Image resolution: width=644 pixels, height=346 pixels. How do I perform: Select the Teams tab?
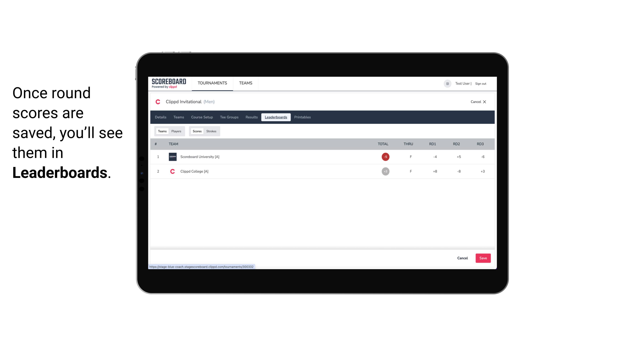tap(161, 131)
